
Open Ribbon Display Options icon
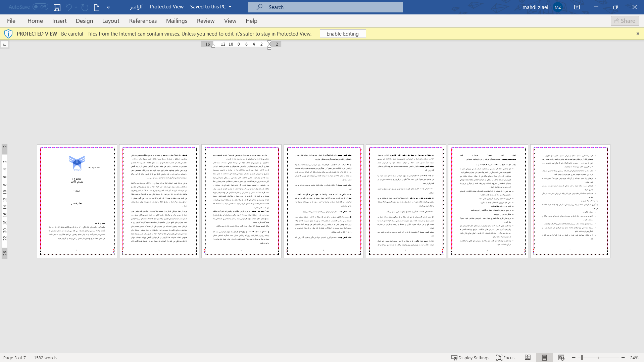coord(577,7)
